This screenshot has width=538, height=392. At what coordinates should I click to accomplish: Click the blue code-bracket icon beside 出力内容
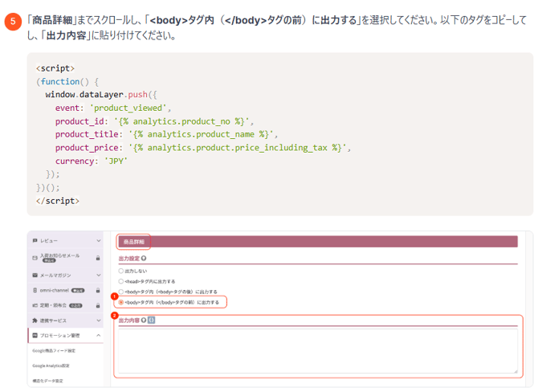pos(151,321)
